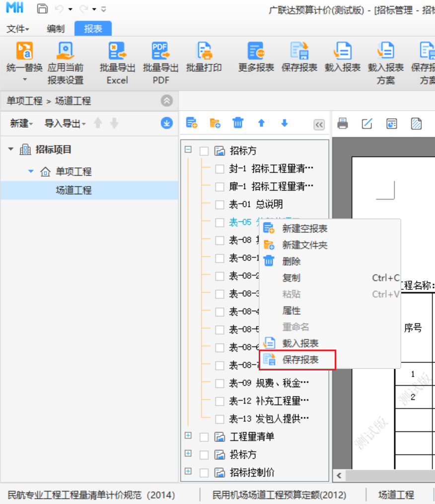Open 更多报表 from the ribbon
The height and width of the screenshot is (504, 435).
click(x=256, y=52)
